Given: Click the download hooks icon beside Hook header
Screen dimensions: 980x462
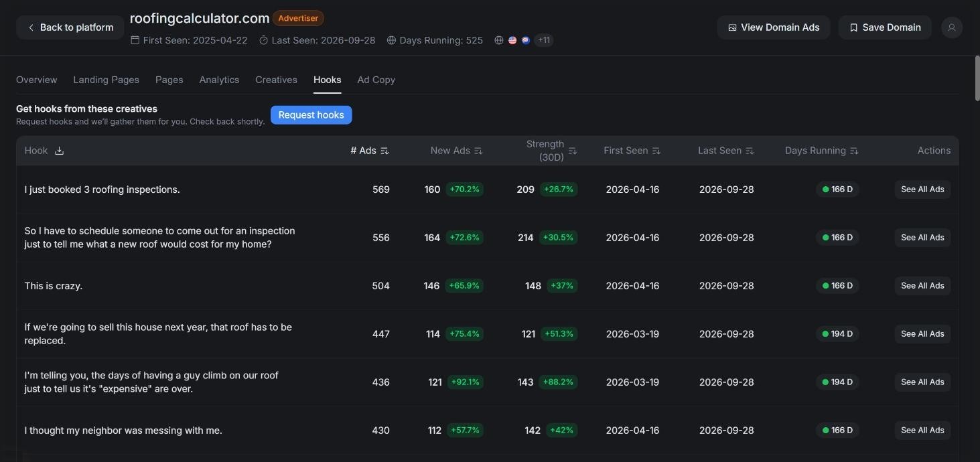Looking at the screenshot, I should tap(59, 151).
